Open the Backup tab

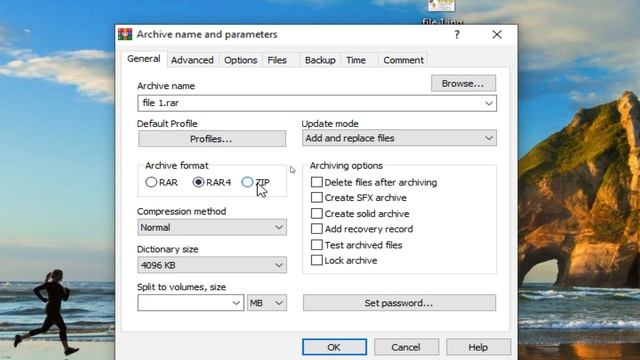coord(320,60)
